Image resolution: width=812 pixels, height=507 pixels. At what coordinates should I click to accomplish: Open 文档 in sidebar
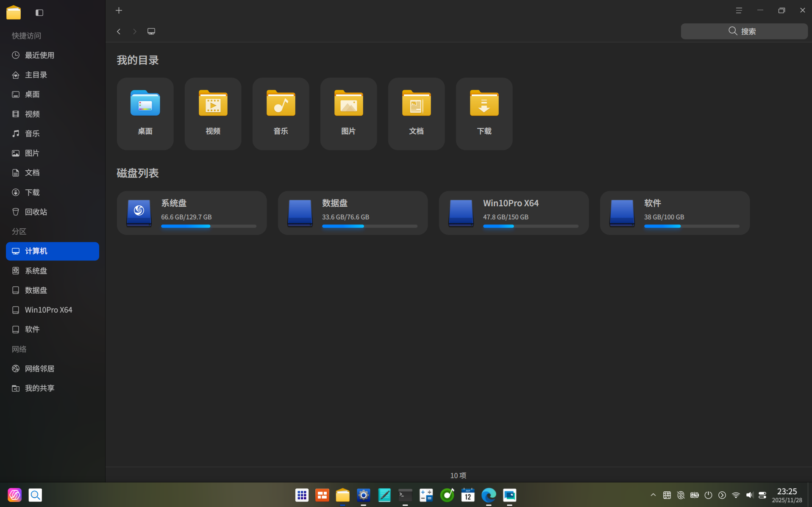tap(53, 173)
